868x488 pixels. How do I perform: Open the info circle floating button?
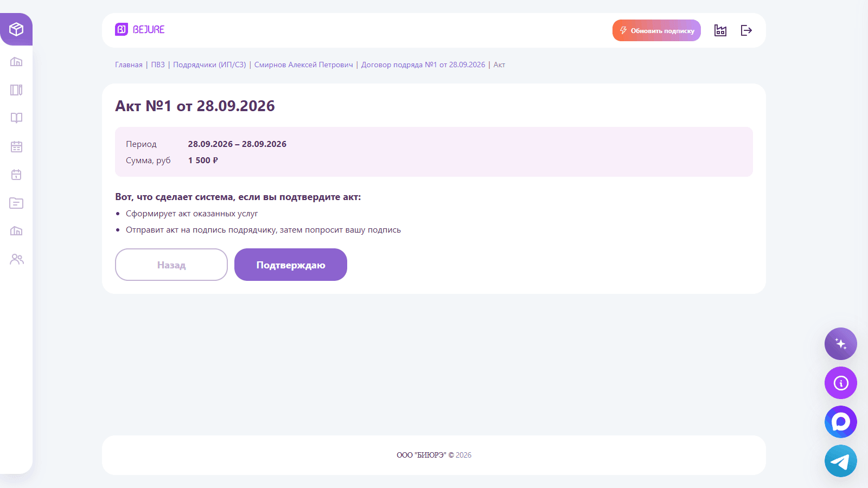coord(841,383)
